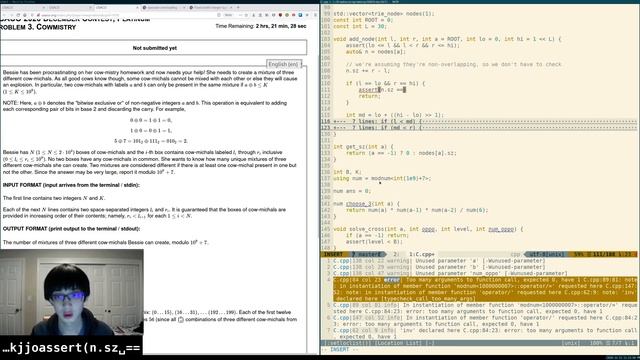This screenshot has width=640, height=360.
Task: Open the English (en) language dropdown
Action: point(284,64)
